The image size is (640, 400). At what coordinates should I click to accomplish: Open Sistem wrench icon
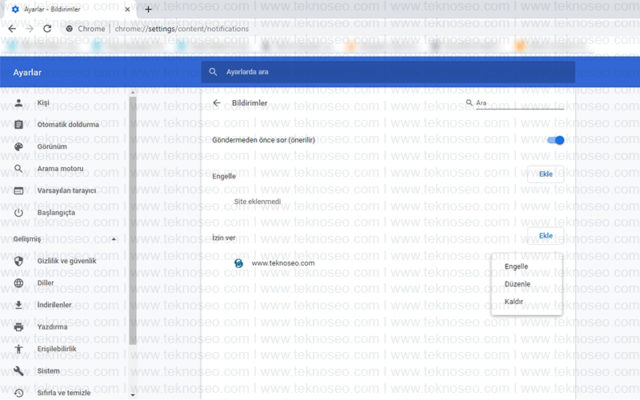pos(19,371)
